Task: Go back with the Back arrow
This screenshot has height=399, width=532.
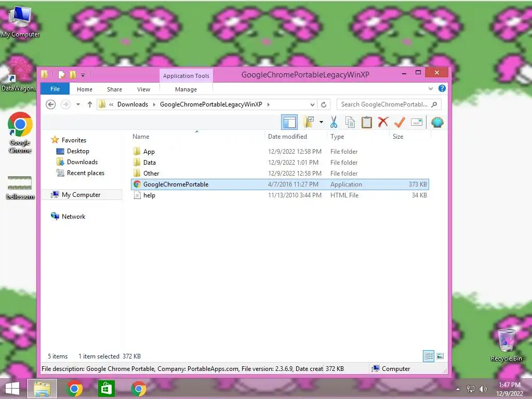Action: tap(50, 104)
